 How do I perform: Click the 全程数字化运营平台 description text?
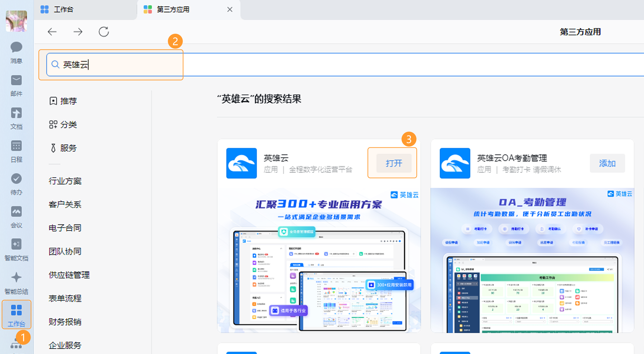click(320, 169)
